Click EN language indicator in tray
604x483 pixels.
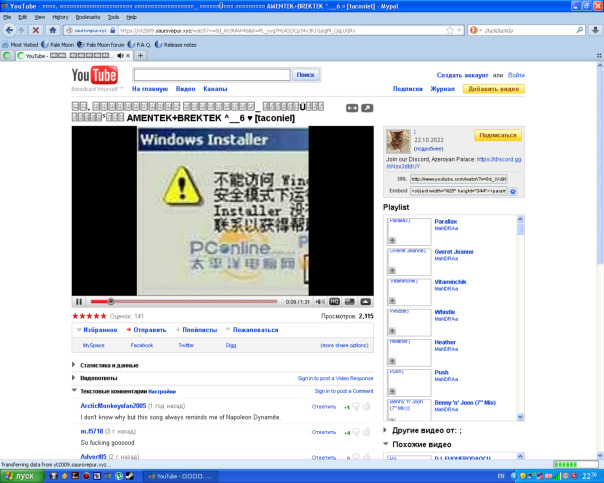click(x=501, y=476)
